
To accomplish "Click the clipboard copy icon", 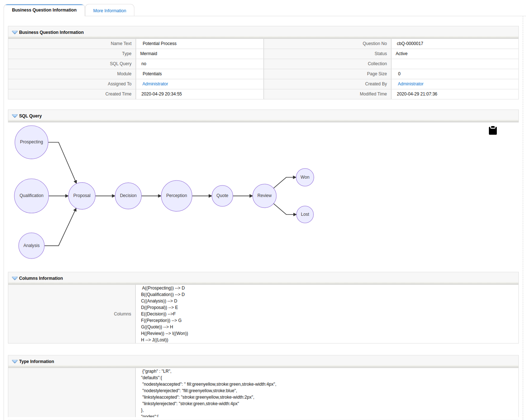I will point(492,130).
